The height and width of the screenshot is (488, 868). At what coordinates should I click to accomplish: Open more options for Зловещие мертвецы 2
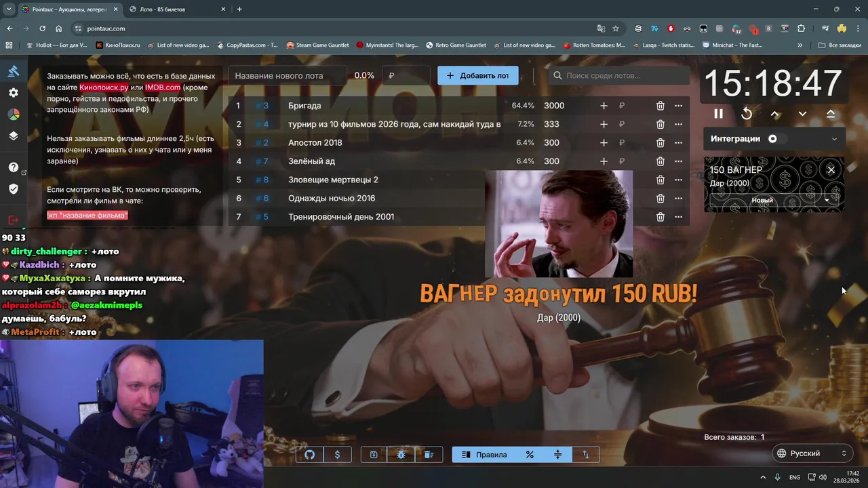coord(678,180)
